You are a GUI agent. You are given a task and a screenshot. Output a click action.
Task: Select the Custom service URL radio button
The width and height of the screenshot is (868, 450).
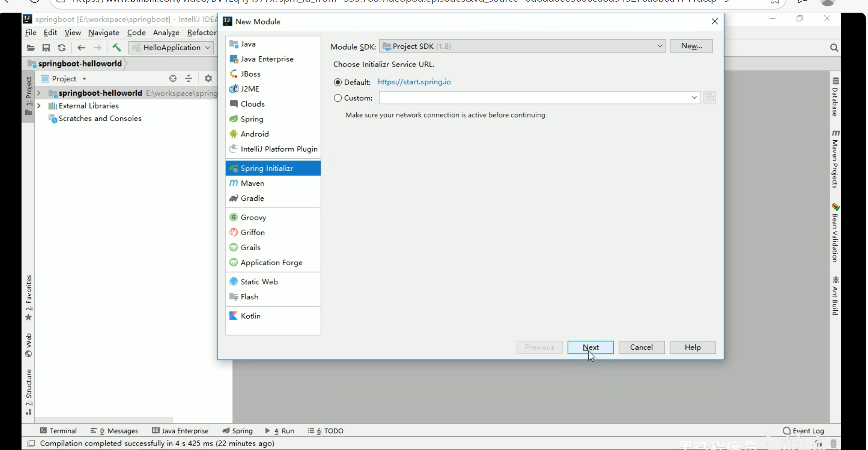point(338,98)
